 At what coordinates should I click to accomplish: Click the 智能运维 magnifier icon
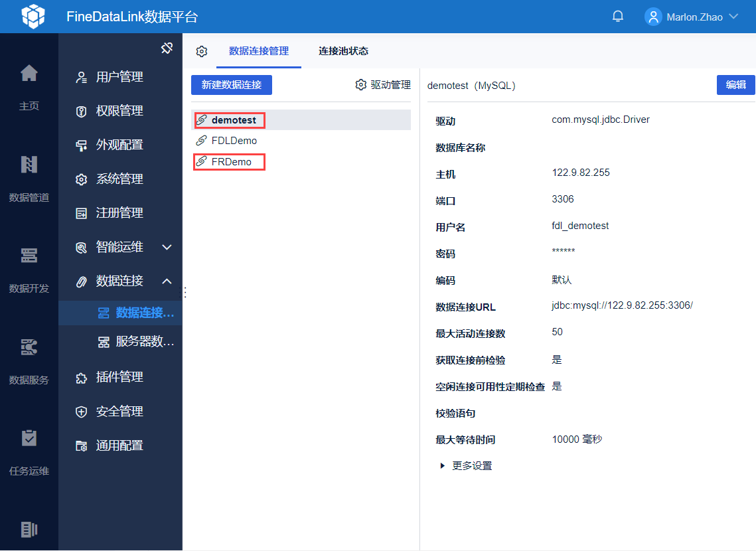pos(82,248)
